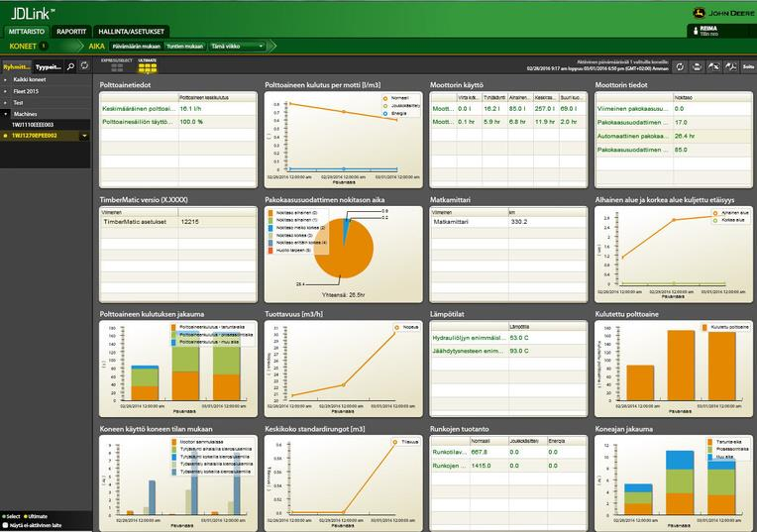Image resolution: width=757 pixels, height=532 pixels.
Task: Check the Näytä ei-aktiivinen laite checkbox
Action: (x=5, y=525)
